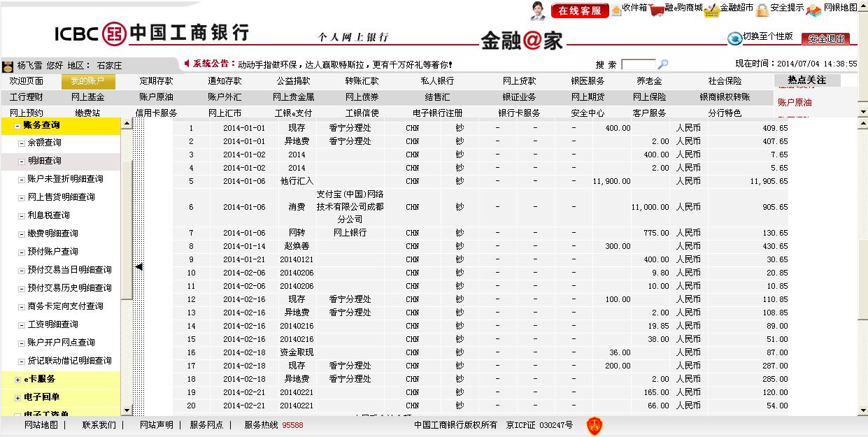Open 利息税查询 in the sidebar
Screen dimensions: 868x437
(x=48, y=215)
